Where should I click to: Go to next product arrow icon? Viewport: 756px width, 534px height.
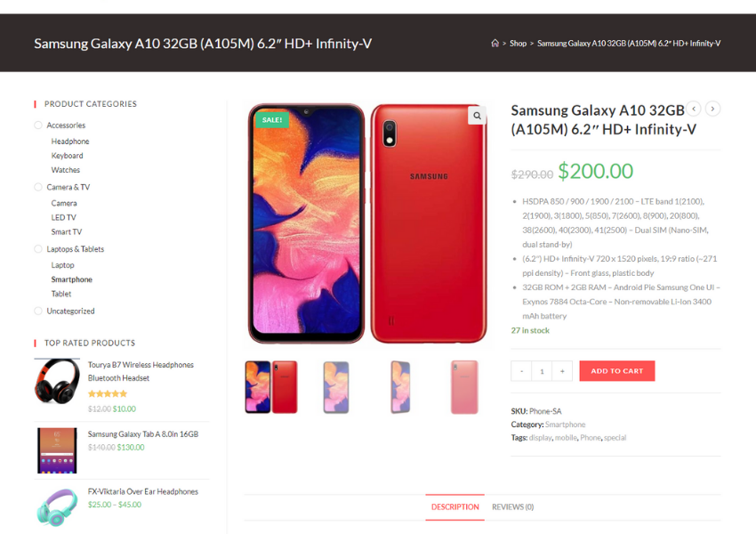pyautogui.click(x=712, y=109)
